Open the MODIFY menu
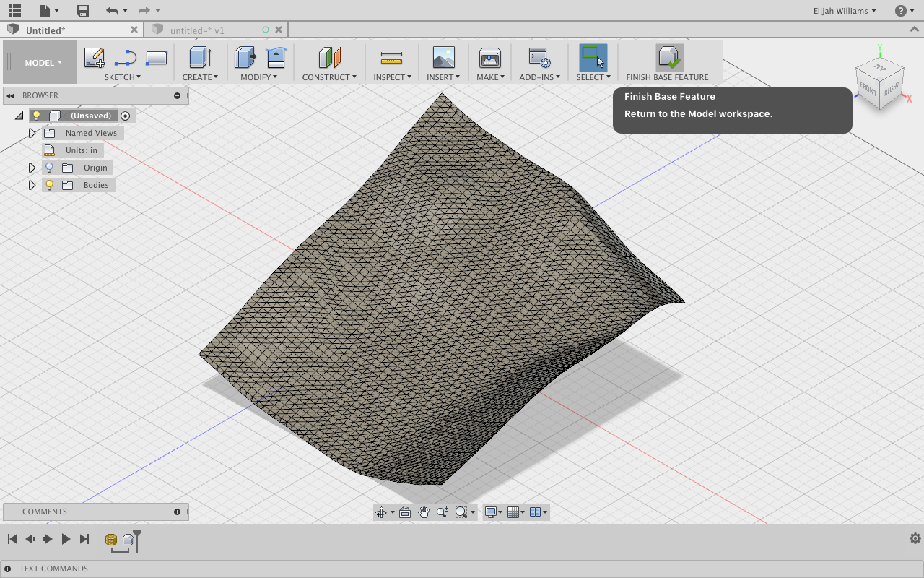924x578 pixels. point(258,77)
